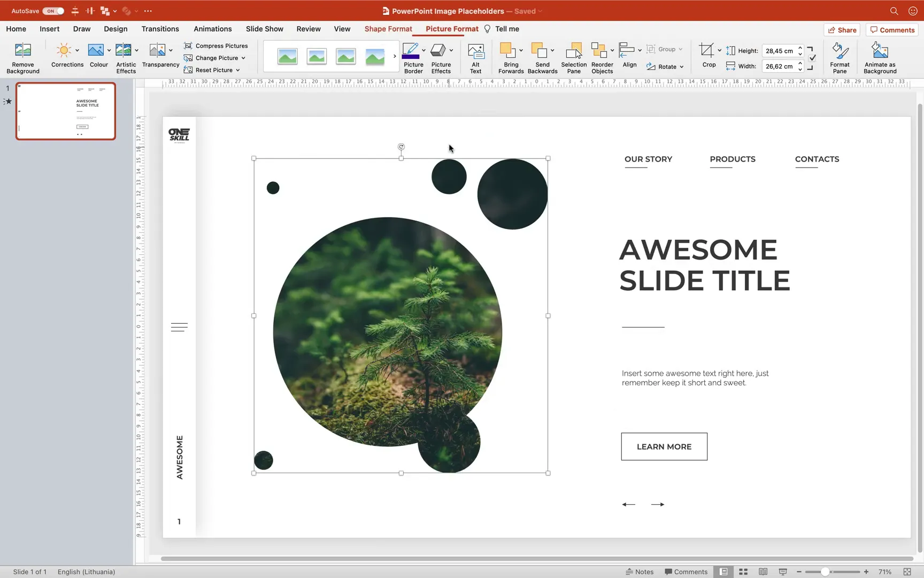924x578 pixels.
Task: Open the Insert tab
Action: pos(49,29)
